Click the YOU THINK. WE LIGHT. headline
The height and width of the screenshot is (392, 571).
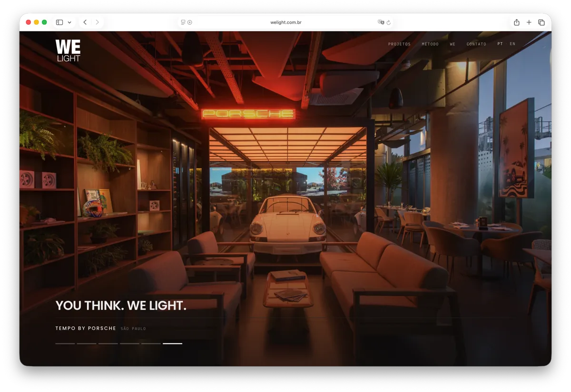point(121,305)
